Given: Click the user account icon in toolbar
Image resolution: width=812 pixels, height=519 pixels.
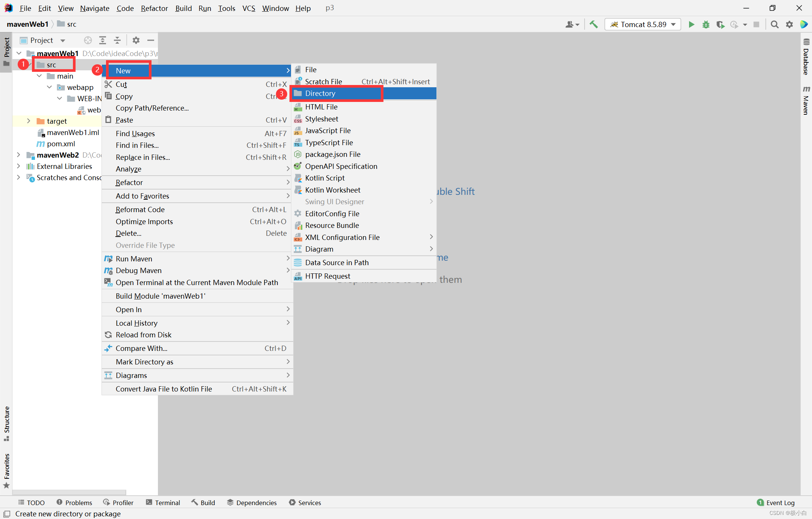Looking at the screenshot, I should point(572,24).
